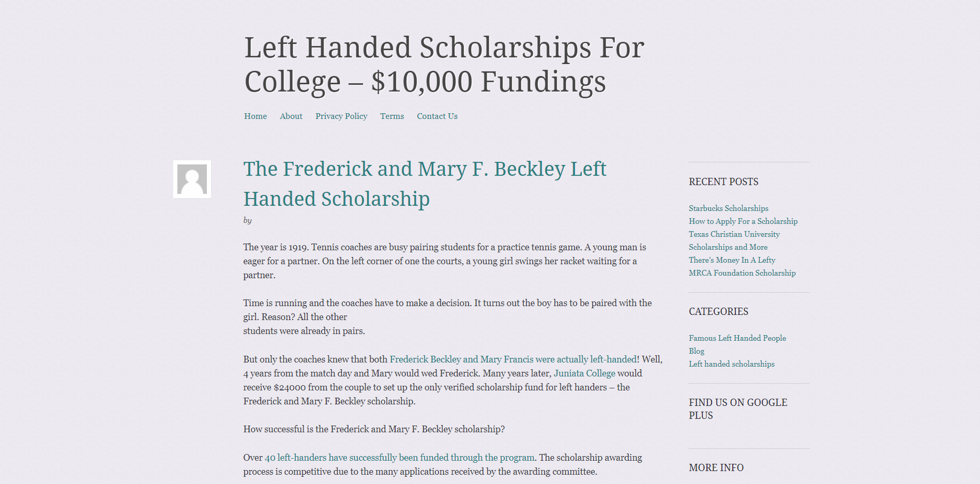Open the Contact Us page
This screenshot has height=484, width=980.
[x=436, y=116]
